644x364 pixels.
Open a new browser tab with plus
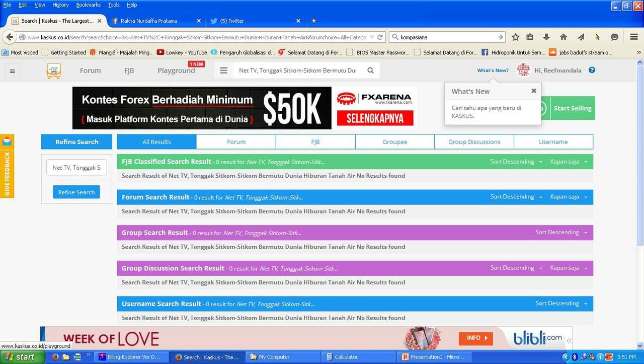313,21
